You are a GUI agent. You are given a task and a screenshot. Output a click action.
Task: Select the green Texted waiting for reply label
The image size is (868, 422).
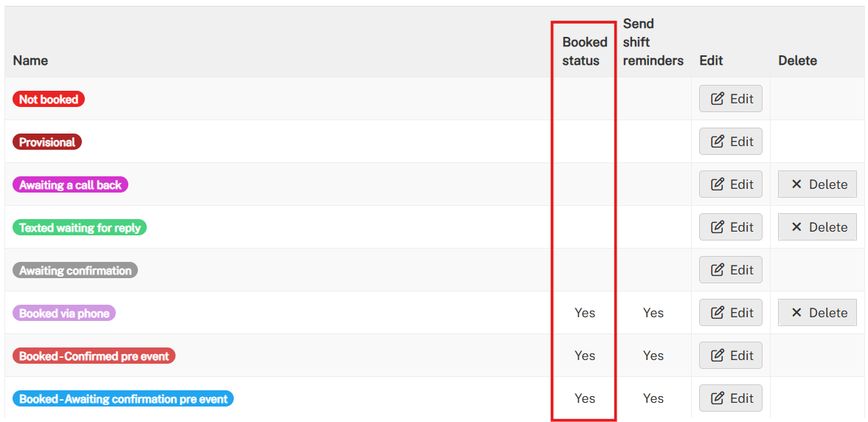tap(80, 228)
